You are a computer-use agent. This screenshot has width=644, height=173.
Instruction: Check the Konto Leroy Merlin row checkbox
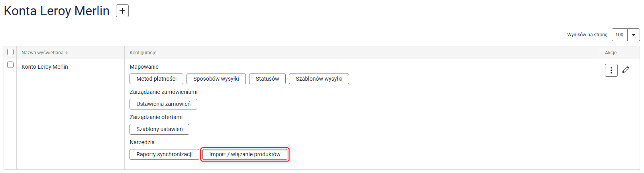10,65
